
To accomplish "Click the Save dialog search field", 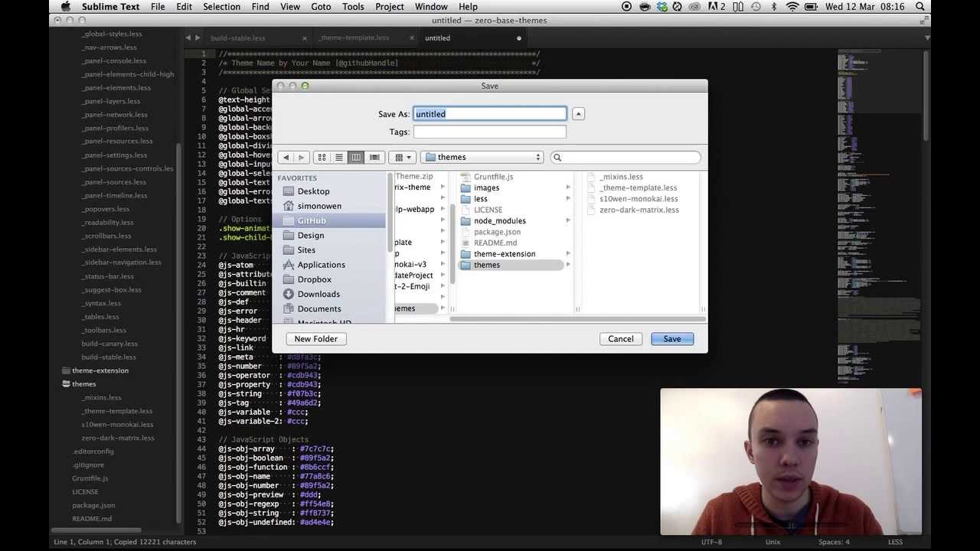I will (625, 158).
